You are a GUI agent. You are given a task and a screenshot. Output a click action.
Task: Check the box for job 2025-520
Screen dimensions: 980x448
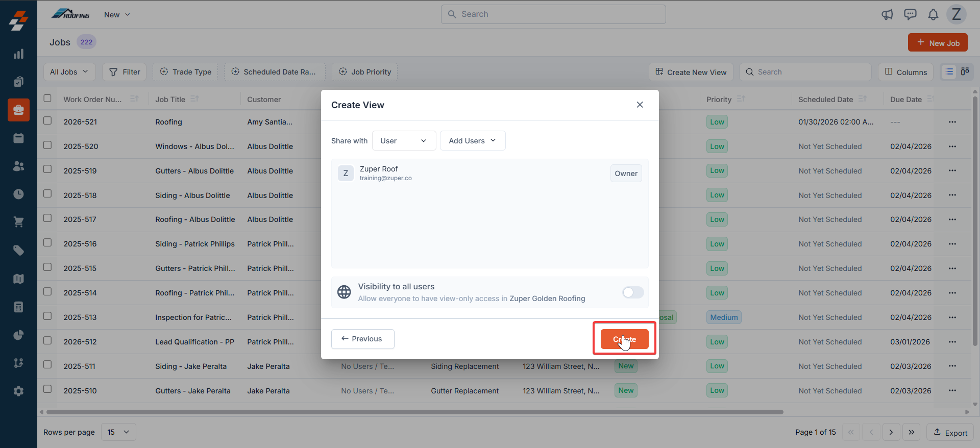(47, 145)
